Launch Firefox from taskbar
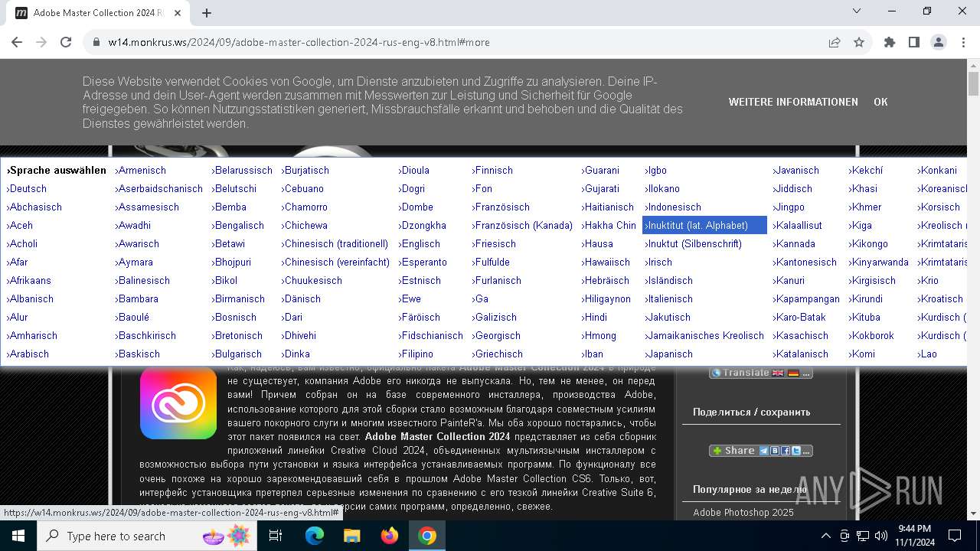 (x=390, y=536)
